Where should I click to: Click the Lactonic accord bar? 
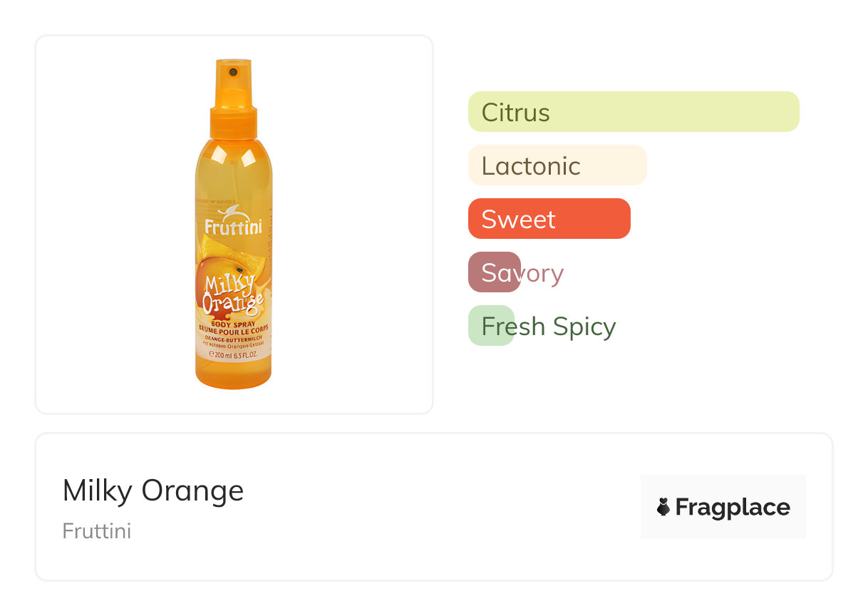click(557, 165)
